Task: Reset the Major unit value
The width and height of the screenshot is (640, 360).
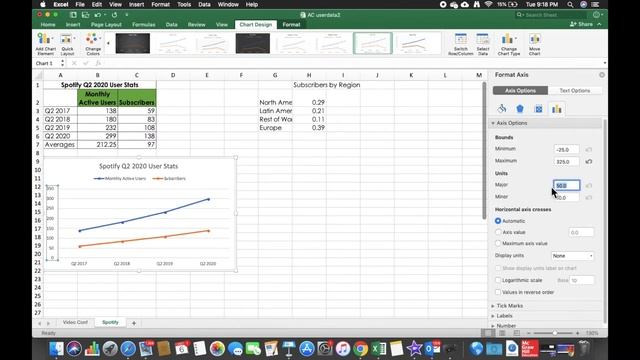Action: tap(589, 186)
